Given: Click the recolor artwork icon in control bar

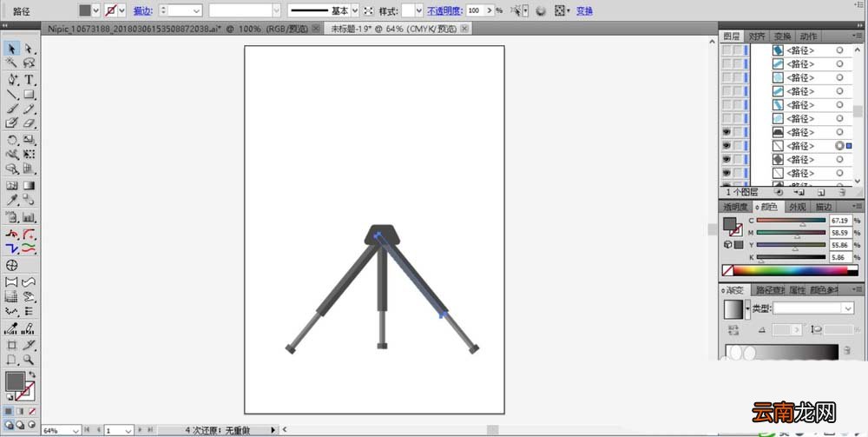Looking at the screenshot, I should (x=541, y=10).
